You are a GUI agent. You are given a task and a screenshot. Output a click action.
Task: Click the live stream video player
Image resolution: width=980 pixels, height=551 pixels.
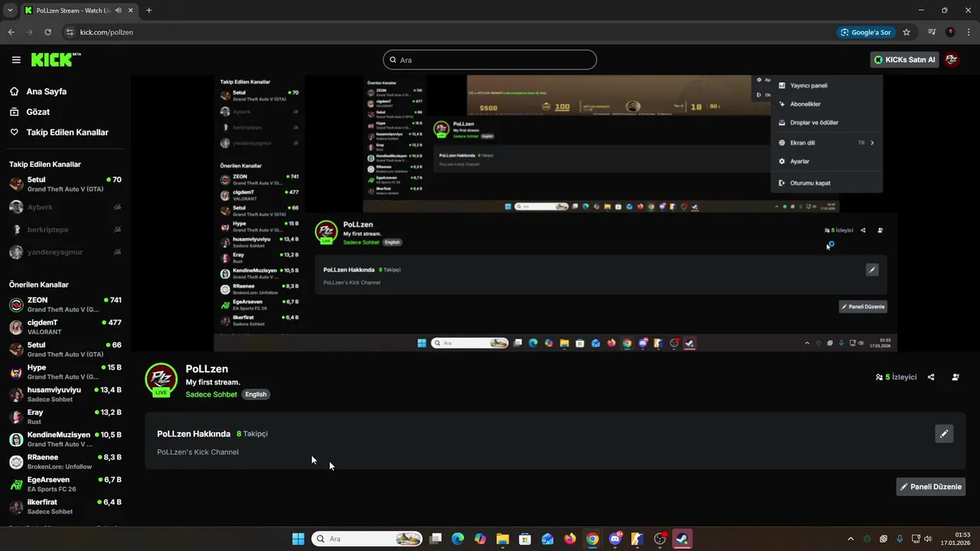click(555, 213)
